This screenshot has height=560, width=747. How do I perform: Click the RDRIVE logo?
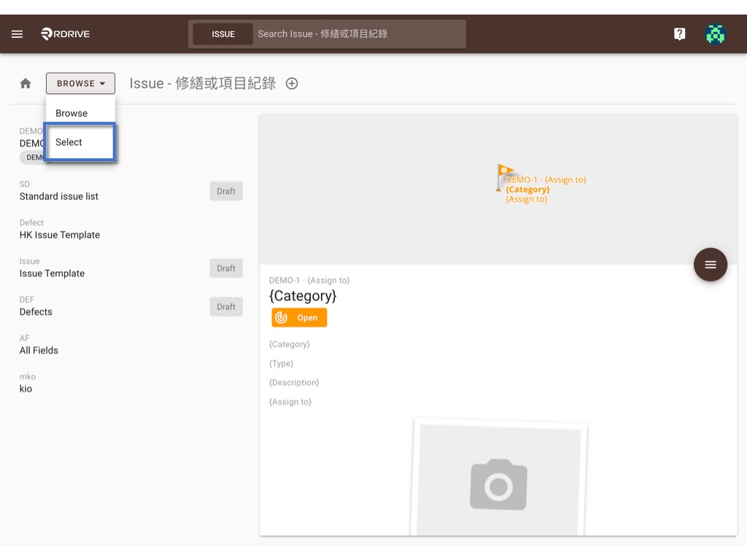pos(65,34)
